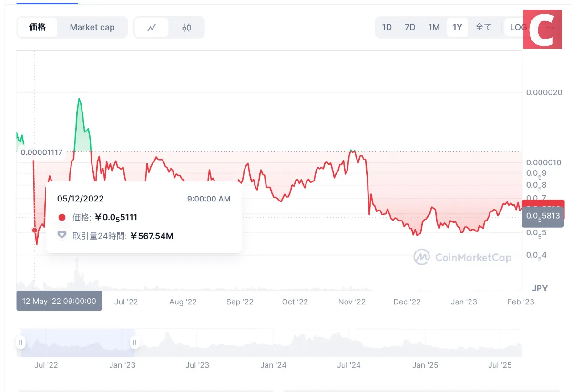Click the right II grip on the range selector
The image size is (572, 392).
134,342
